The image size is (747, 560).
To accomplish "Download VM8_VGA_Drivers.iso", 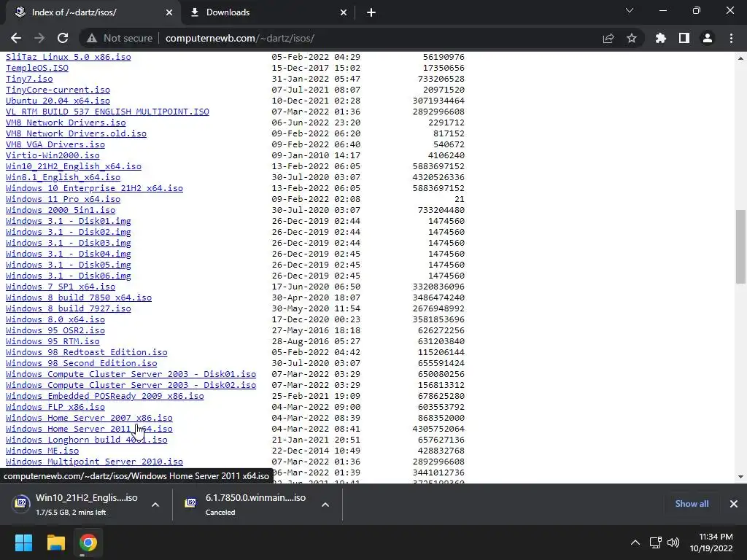I will [x=55, y=144].
